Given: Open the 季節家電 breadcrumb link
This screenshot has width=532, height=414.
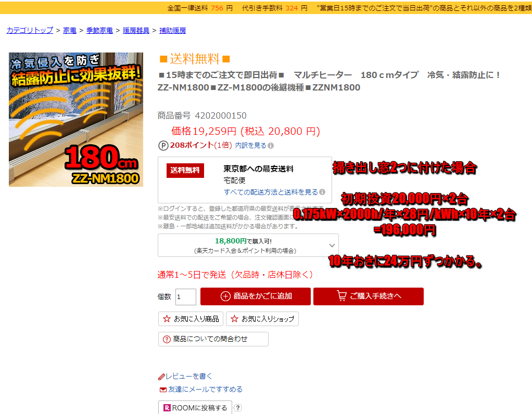Looking at the screenshot, I should click(x=99, y=31).
